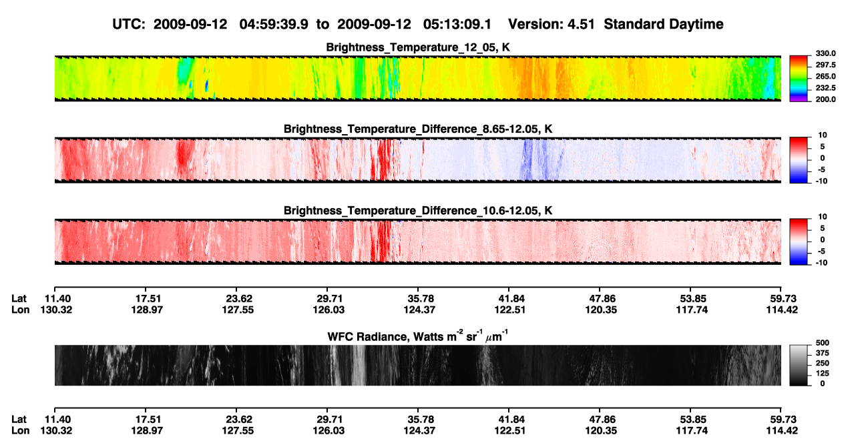This screenshot has width=868, height=445.
Task: Click the WFC Radiance plot title
Action: tap(418, 336)
